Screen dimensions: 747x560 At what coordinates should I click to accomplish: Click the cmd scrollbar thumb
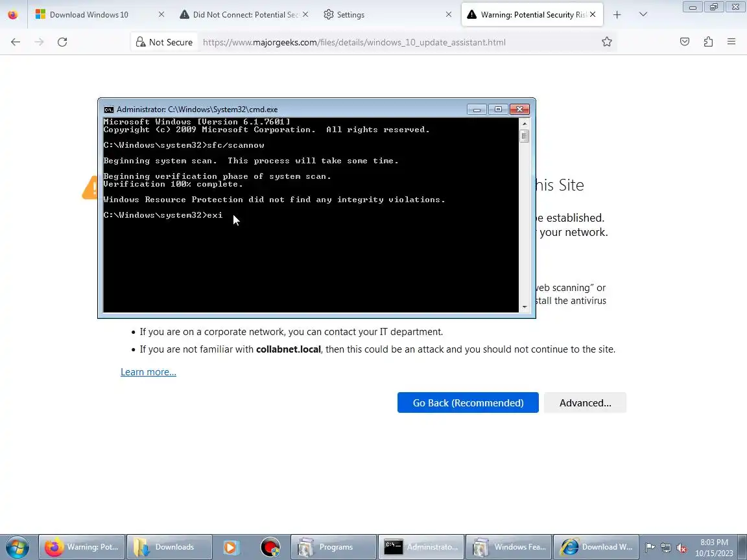click(525, 136)
